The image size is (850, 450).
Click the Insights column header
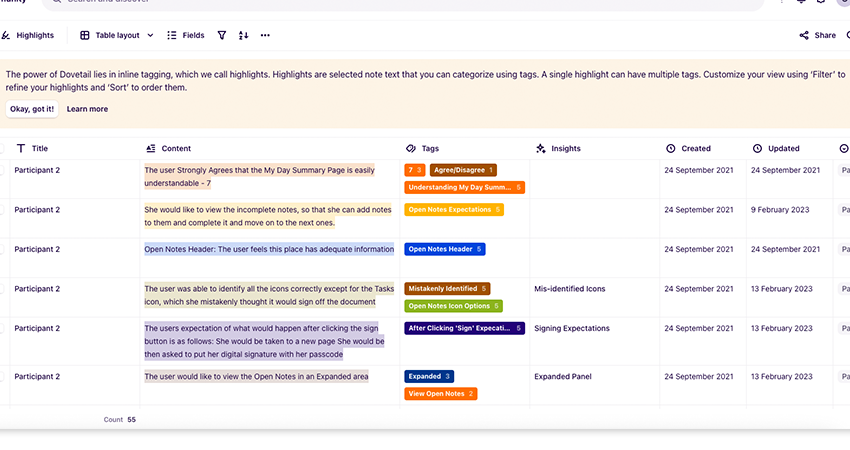pyautogui.click(x=565, y=148)
